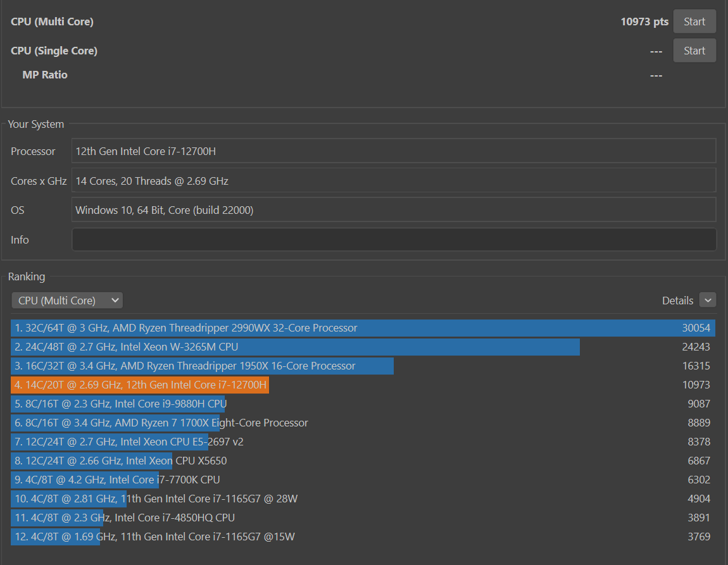The image size is (728, 565).
Task: Start the CPU Single Core benchmark
Action: (694, 51)
